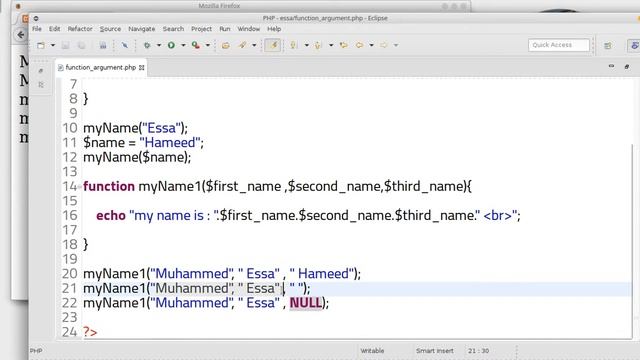Click the Firefox back button behind Eclipse
Image resolution: width=640 pixels, height=360 pixels.
tap(21, 35)
